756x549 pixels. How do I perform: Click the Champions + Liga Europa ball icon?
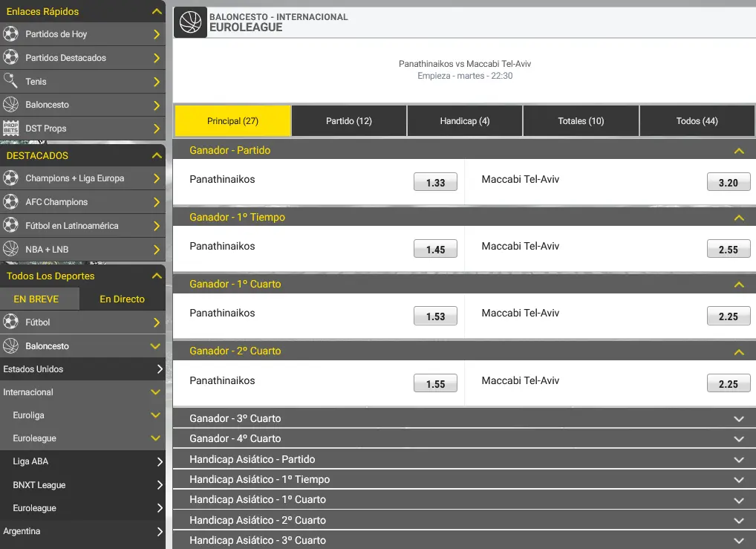point(10,178)
